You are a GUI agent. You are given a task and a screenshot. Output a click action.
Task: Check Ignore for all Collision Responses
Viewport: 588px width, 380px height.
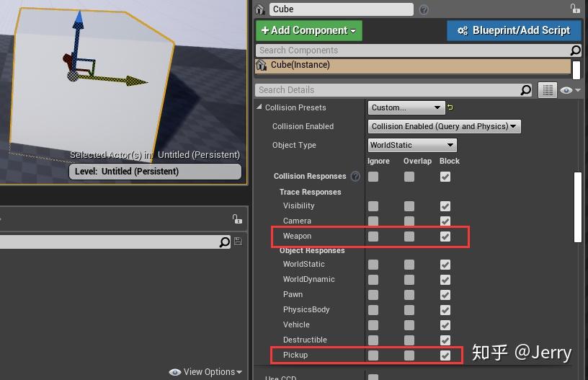pyautogui.click(x=373, y=177)
